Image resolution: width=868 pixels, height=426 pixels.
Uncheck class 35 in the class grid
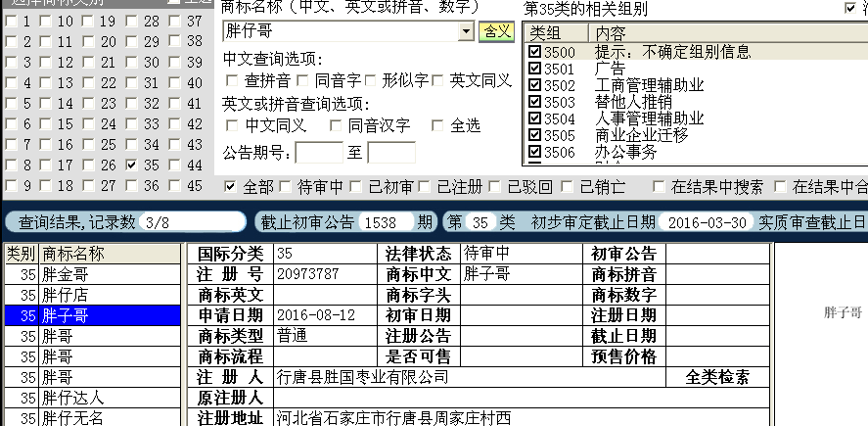(131, 166)
